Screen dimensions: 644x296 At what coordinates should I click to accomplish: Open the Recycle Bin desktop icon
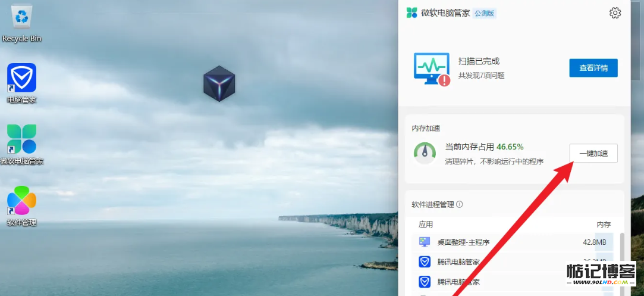[x=21, y=22]
